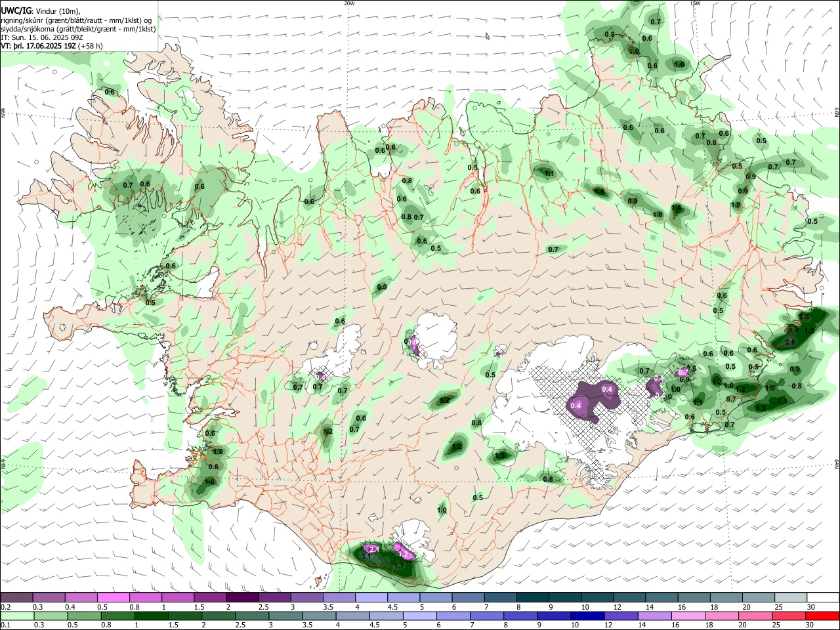Click the '20W' longitude label

tap(349, 3)
